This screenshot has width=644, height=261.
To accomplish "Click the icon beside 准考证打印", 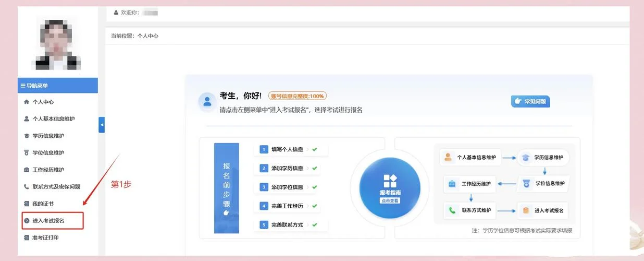I will [27, 238].
